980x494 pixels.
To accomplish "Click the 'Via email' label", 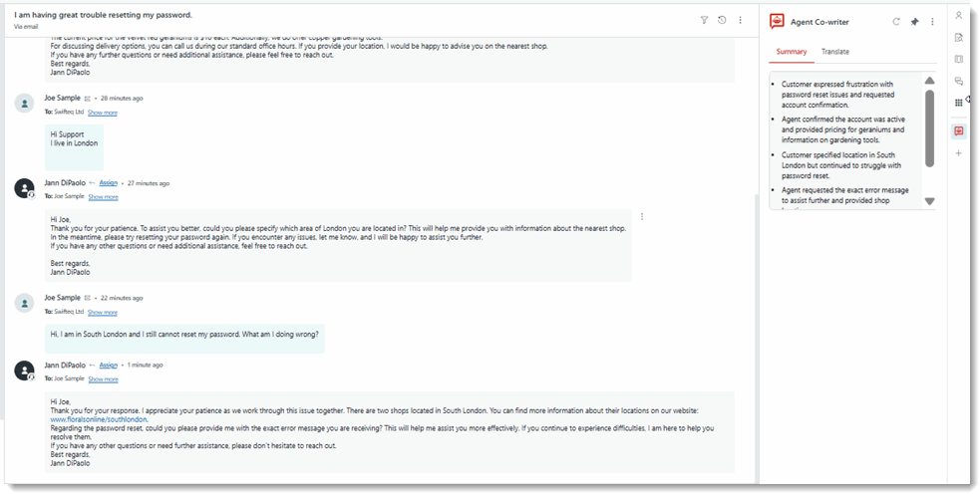I will (x=26, y=27).
